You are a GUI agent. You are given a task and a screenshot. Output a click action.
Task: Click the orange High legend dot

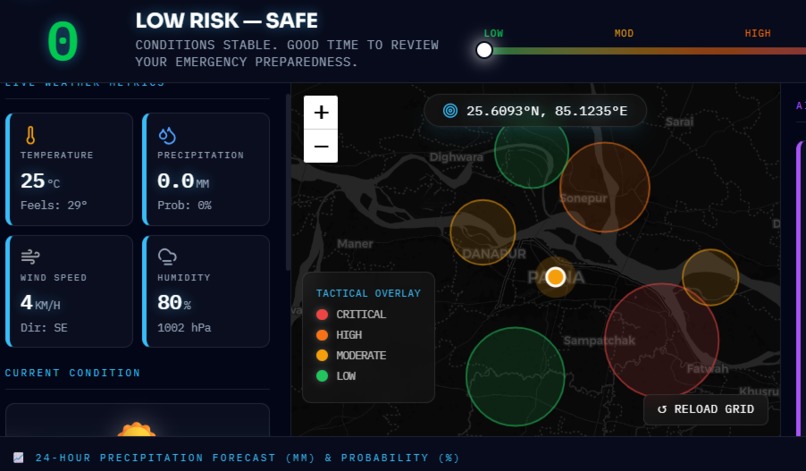(x=322, y=335)
